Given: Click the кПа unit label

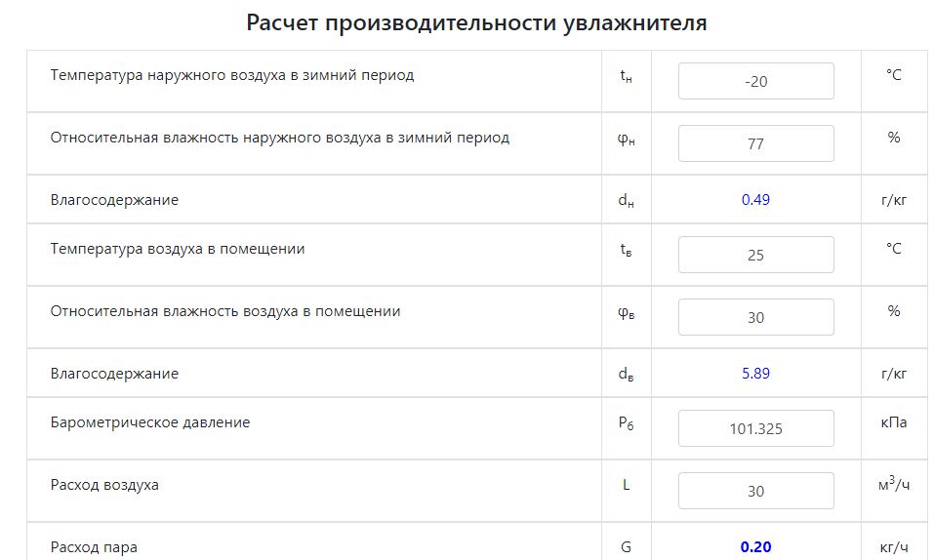Looking at the screenshot, I should tap(893, 422).
